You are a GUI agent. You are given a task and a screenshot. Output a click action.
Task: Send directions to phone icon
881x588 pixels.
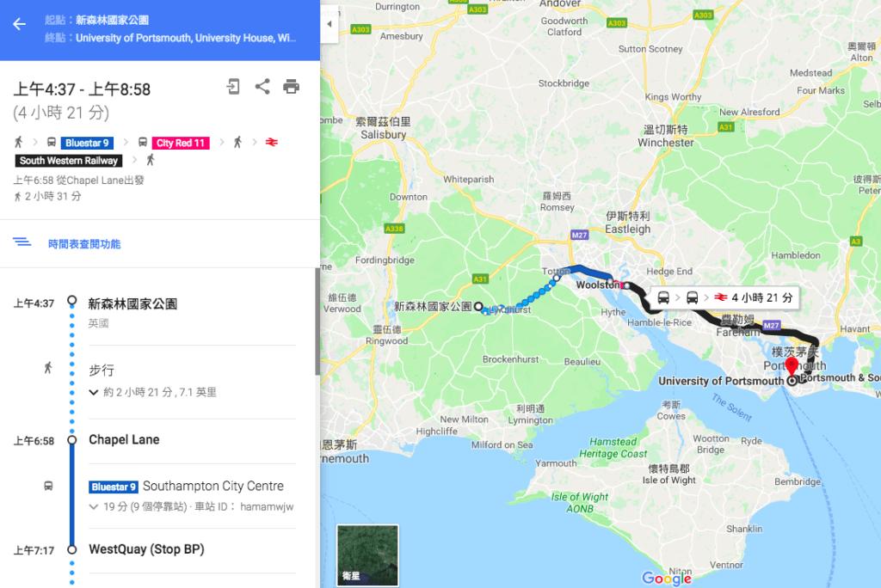click(x=232, y=87)
